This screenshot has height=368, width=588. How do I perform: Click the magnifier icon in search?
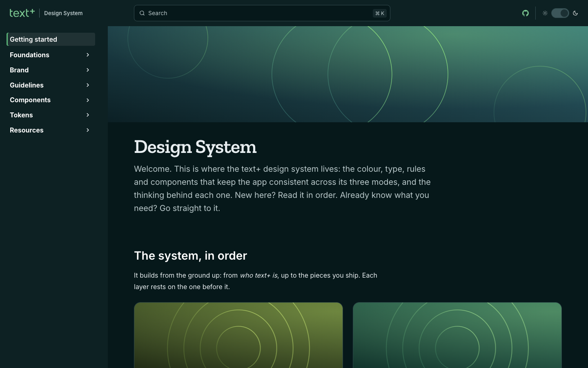click(142, 13)
